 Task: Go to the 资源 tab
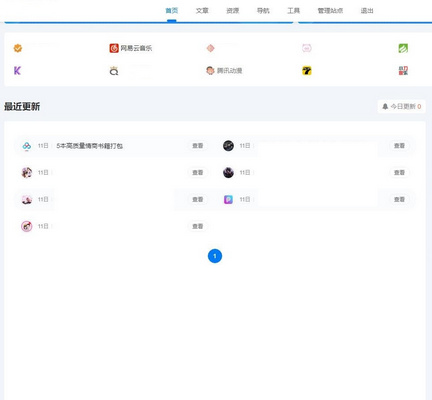tap(233, 11)
